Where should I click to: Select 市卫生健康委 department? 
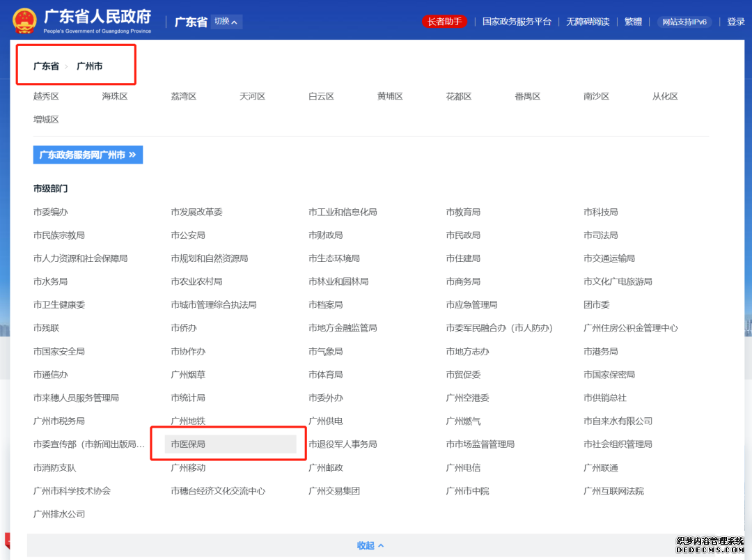click(59, 304)
